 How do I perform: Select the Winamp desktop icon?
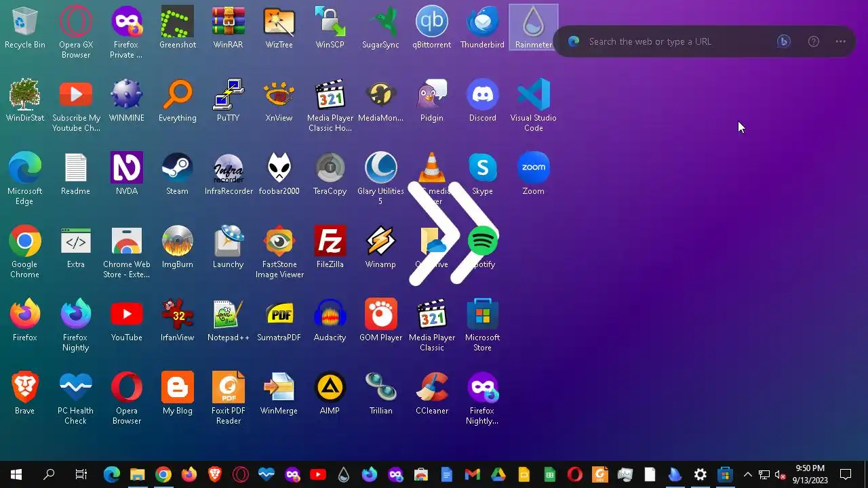(x=380, y=247)
